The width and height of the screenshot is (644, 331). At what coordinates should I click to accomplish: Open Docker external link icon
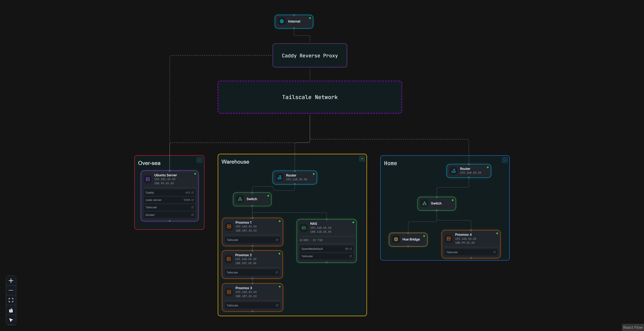click(192, 215)
